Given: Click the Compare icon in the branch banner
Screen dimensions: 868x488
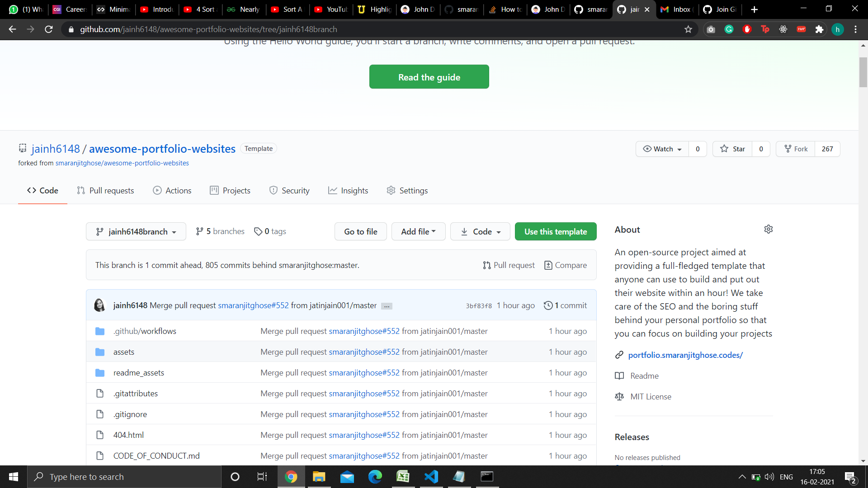Looking at the screenshot, I should tap(548, 265).
